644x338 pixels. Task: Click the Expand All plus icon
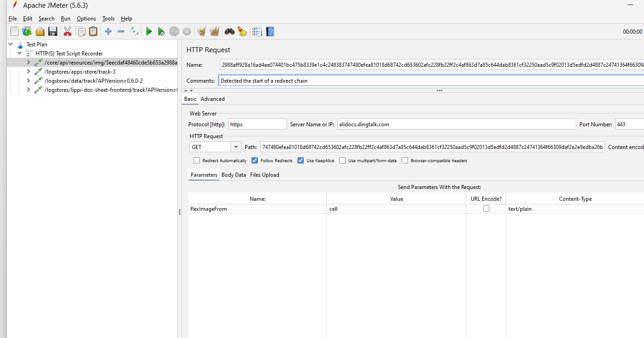tap(108, 31)
